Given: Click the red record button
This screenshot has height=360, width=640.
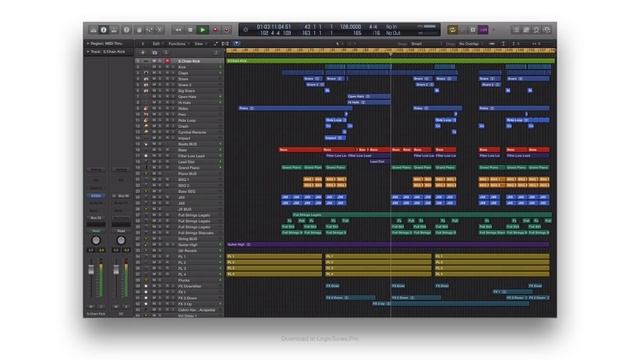Looking at the screenshot, I should [x=215, y=30].
